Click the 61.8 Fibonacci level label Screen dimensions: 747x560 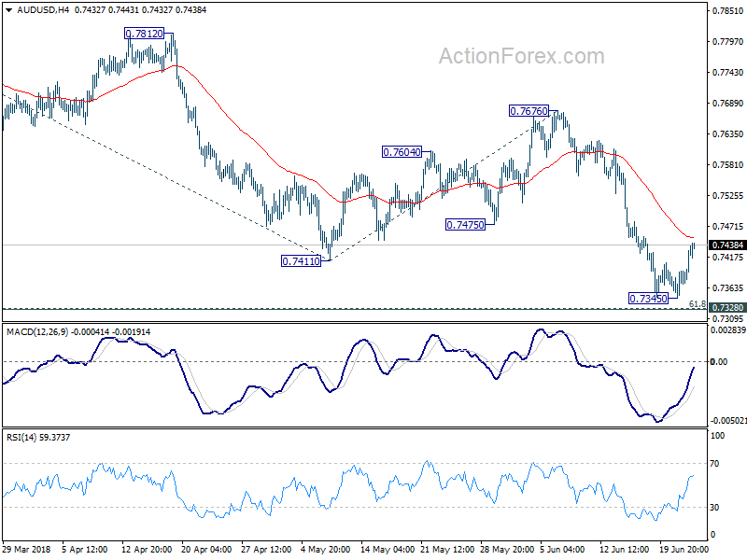click(x=697, y=304)
